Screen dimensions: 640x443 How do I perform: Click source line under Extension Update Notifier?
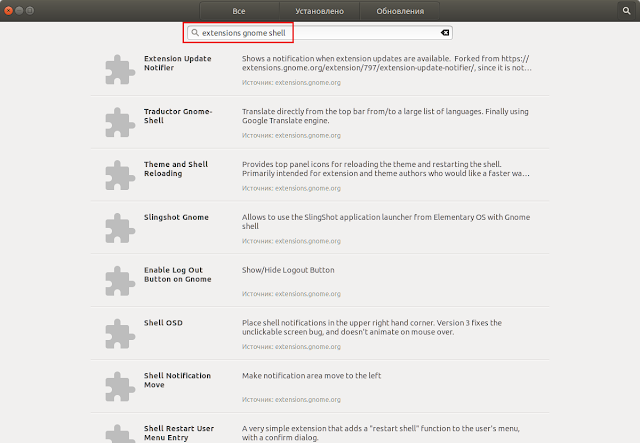coord(291,82)
